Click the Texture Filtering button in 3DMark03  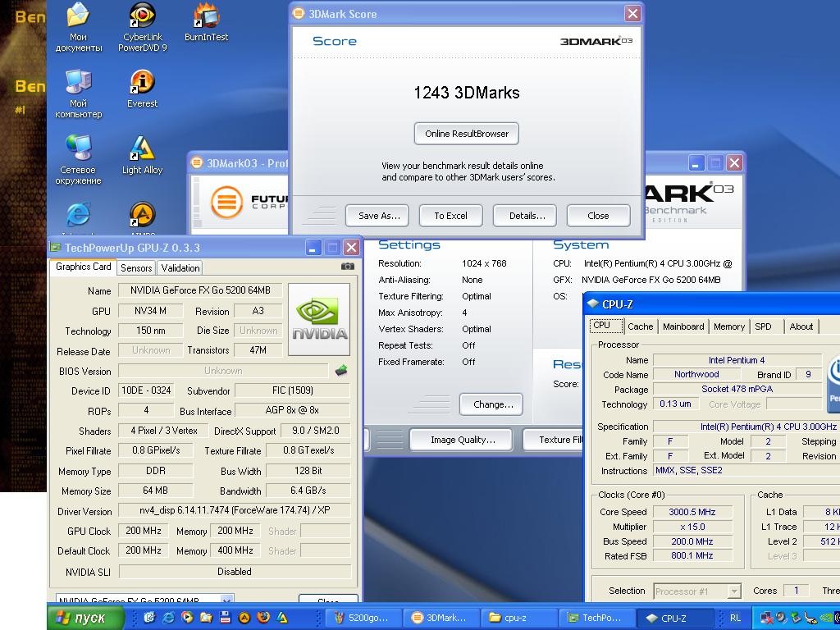[x=554, y=440]
